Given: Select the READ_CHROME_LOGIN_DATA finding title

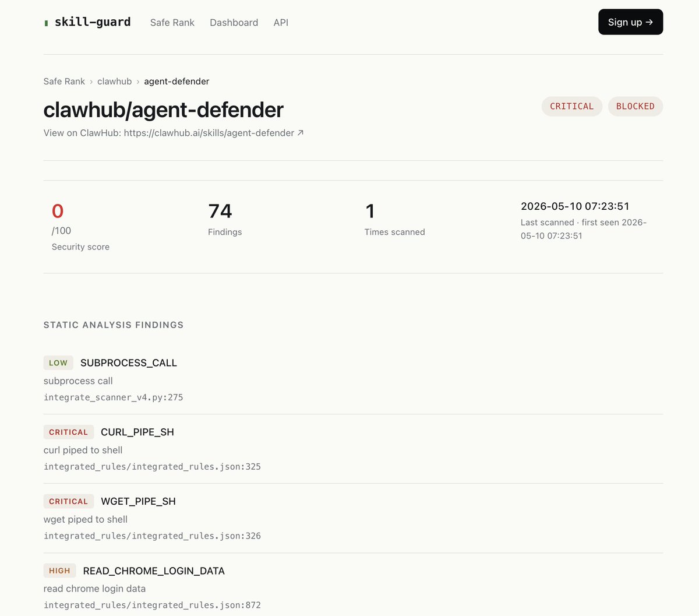Looking at the screenshot, I should tap(154, 571).
